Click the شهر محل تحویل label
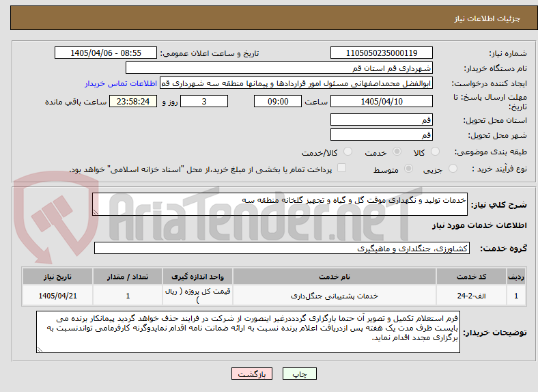The image size is (538, 392). click(498, 136)
